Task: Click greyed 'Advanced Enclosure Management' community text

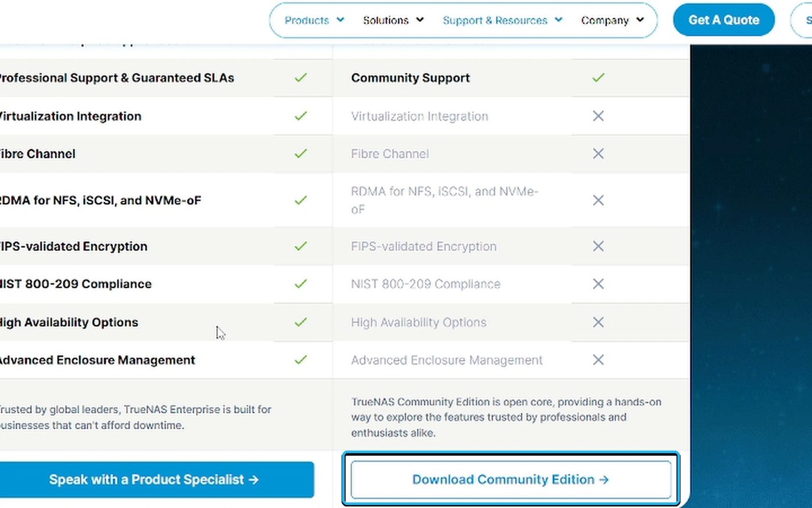Action: point(447,360)
